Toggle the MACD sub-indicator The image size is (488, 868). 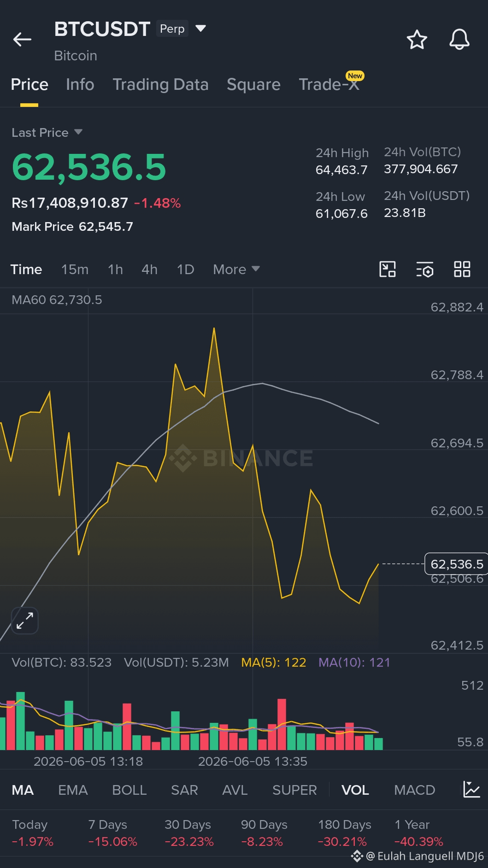tap(415, 790)
